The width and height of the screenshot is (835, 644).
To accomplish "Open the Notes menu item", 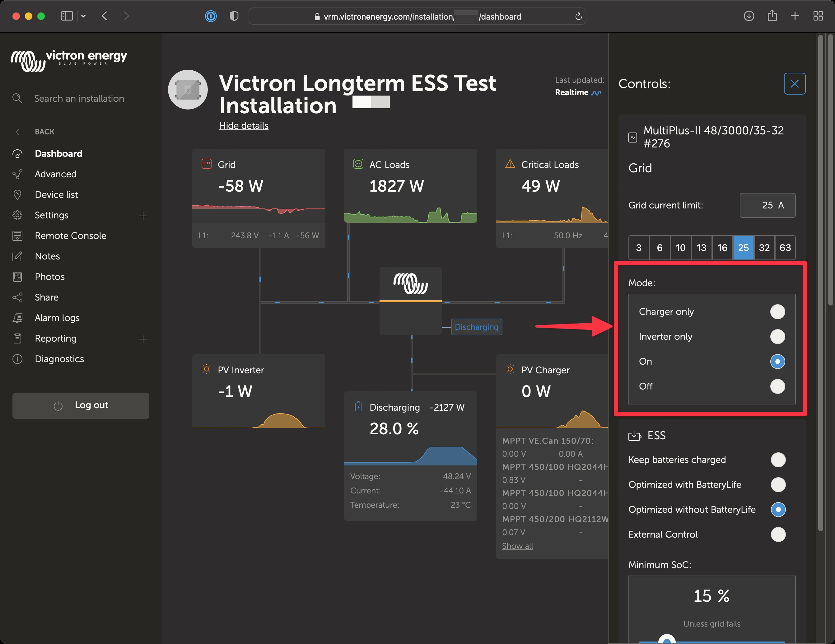I will [x=47, y=256].
